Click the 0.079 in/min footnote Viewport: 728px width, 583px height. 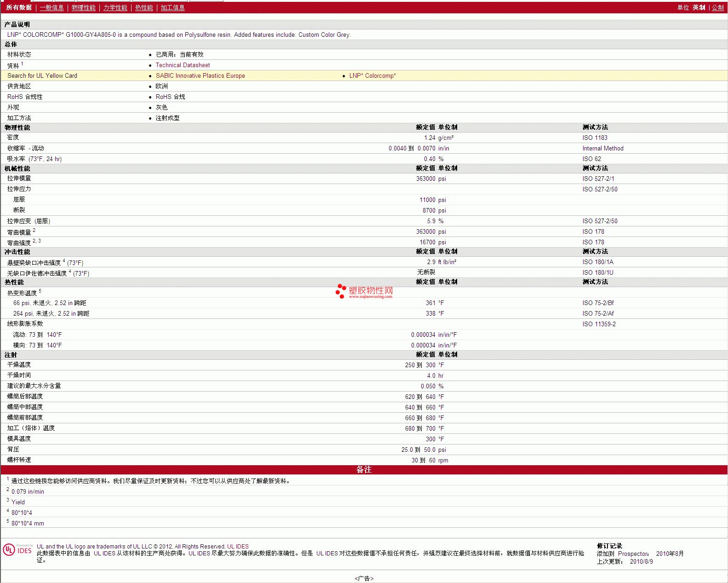[x=28, y=492]
